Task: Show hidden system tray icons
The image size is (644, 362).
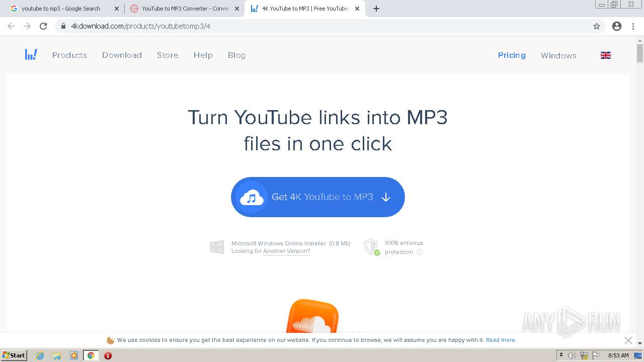Action: click(561, 355)
